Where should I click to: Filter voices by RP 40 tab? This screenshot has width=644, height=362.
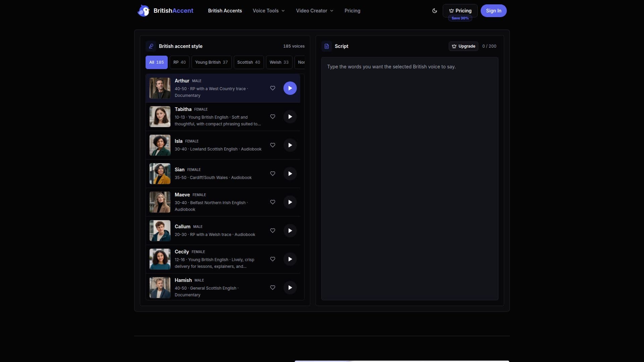tap(179, 62)
